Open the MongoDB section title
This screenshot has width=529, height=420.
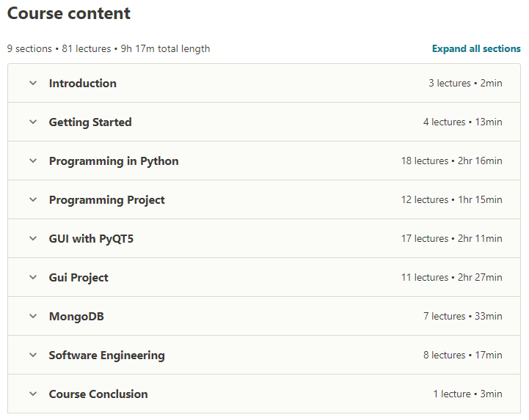coord(76,317)
